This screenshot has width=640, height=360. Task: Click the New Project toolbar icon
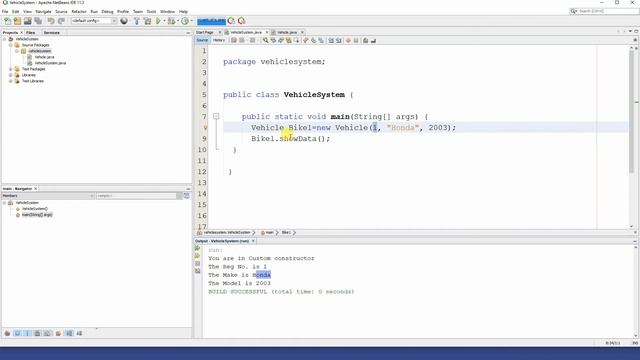pyautogui.click(x=18, y=21)
